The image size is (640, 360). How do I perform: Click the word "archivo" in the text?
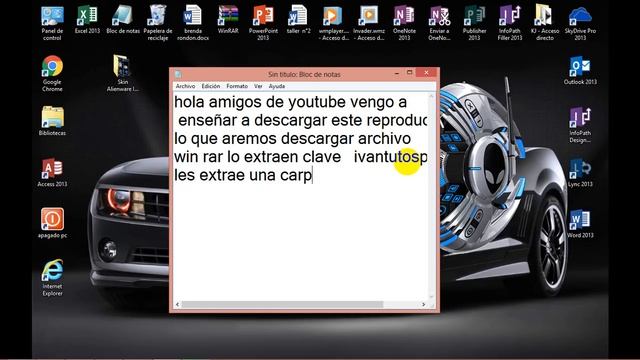tap(384, 138)
